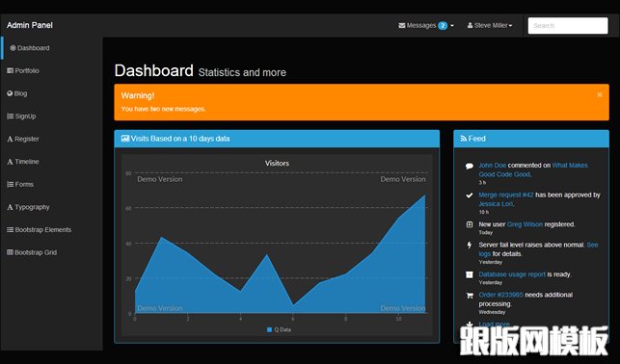Click the shopping cart icon in Feed

tap(470, 296)
